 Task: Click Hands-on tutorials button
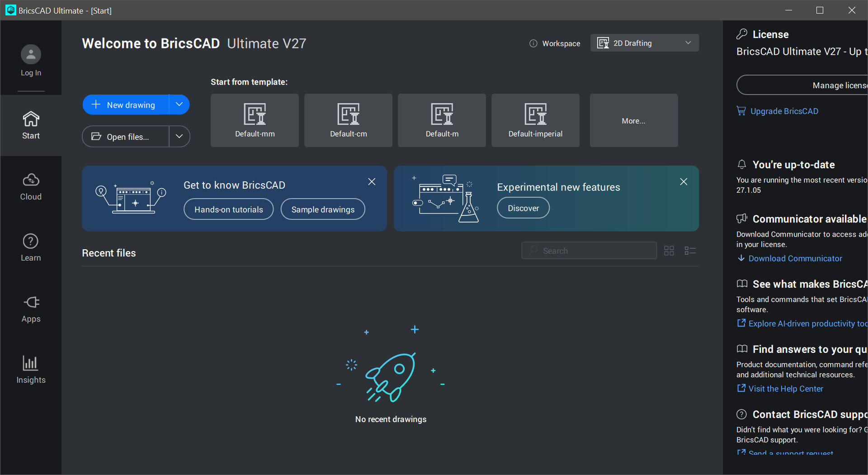(x=229, y=209)
